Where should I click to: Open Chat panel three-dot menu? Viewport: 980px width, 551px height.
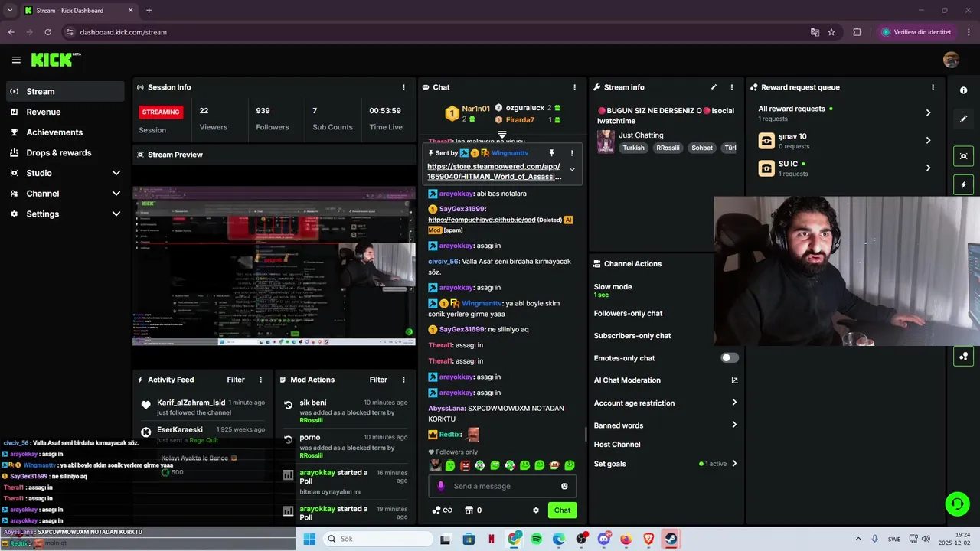tap(574, 87)
